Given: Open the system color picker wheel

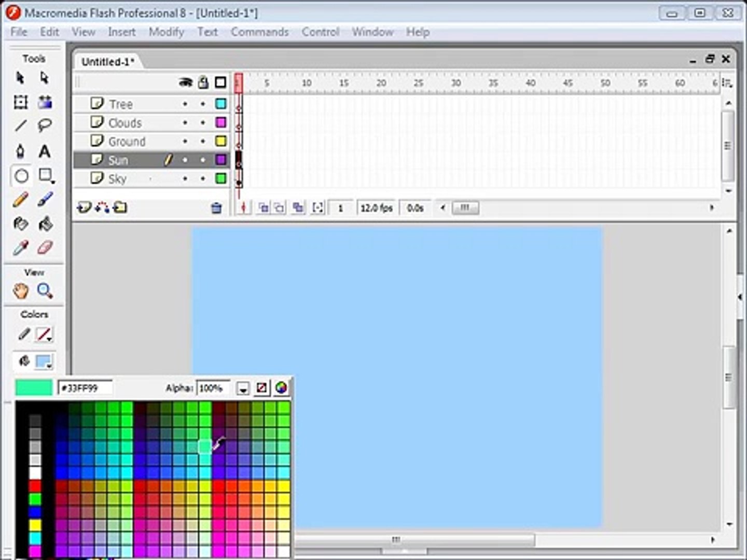Looking at the screenshot, I should [x=281, y=388].
